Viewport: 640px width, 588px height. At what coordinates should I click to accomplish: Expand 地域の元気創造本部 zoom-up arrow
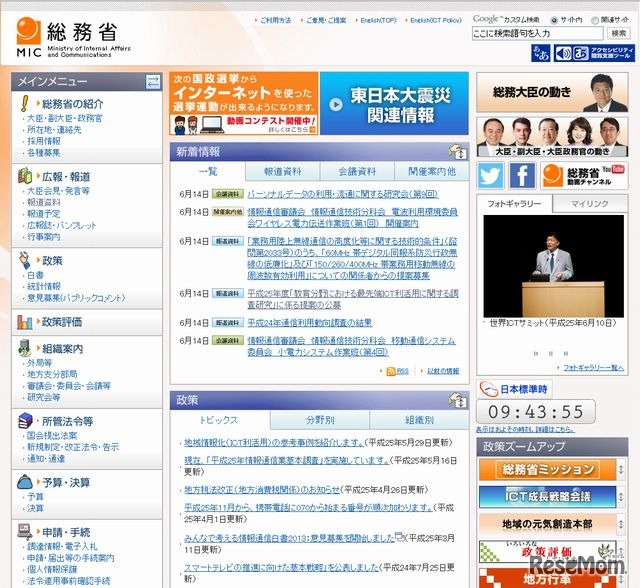(x=621, y=524)
